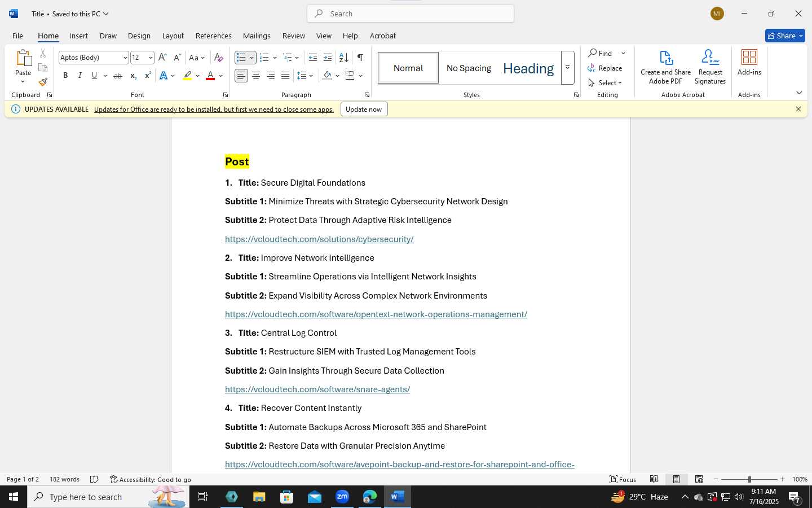This screenshot has height=508, width=812.
Task: Open the Font dialog launcher
Action: click(225, 95)
